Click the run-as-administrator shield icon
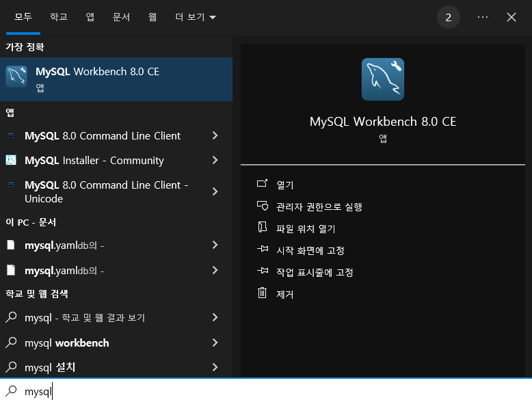 click(263, 206)
